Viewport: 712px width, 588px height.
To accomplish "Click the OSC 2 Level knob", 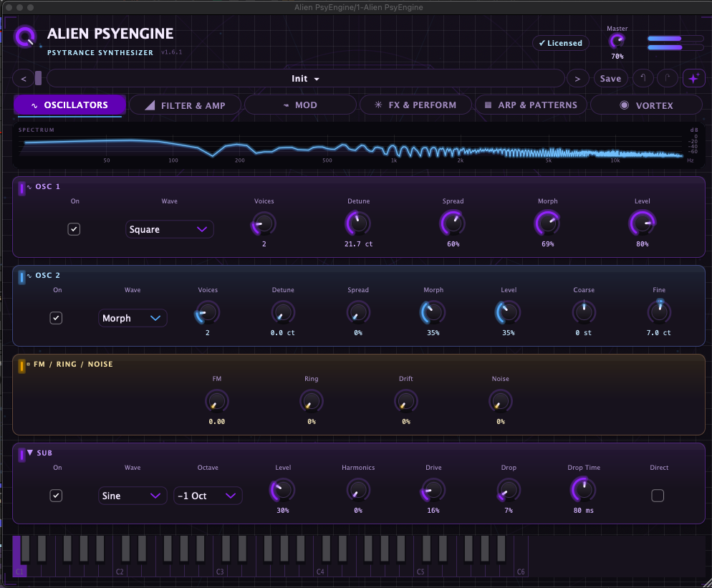I will (x=509, y=312).
